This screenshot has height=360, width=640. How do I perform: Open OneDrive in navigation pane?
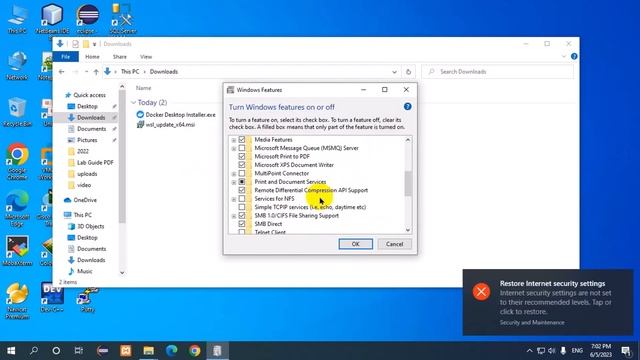point(81,200)
